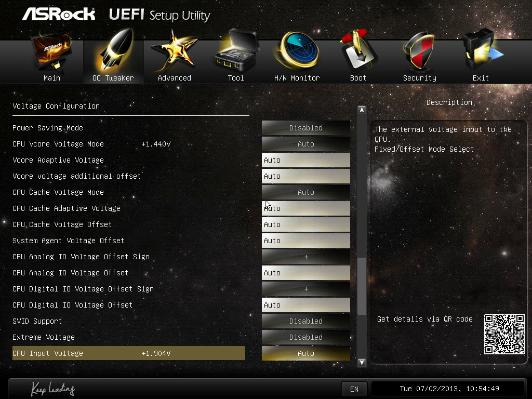The image size is (532, 399).
Task: Edit Vcore voltage additional offset field
Action: tap(305, 177)
